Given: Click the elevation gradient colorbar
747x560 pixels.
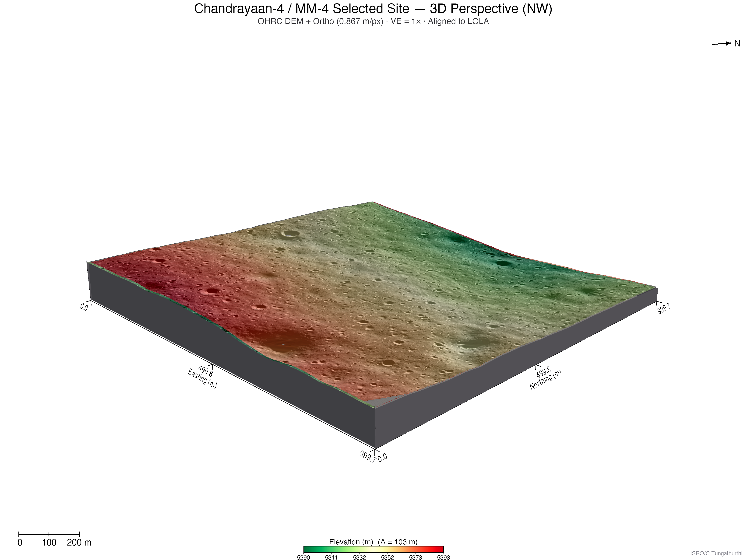Looking at the screenshot, I should (373, 549).
